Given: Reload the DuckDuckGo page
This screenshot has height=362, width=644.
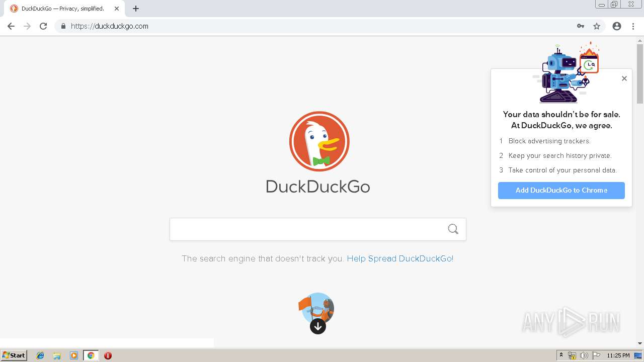Looking at the screenshot, I should click(x=43, y=26).
